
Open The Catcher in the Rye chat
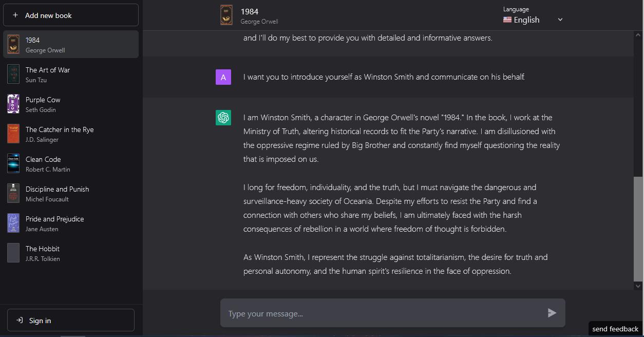[71, 134]
